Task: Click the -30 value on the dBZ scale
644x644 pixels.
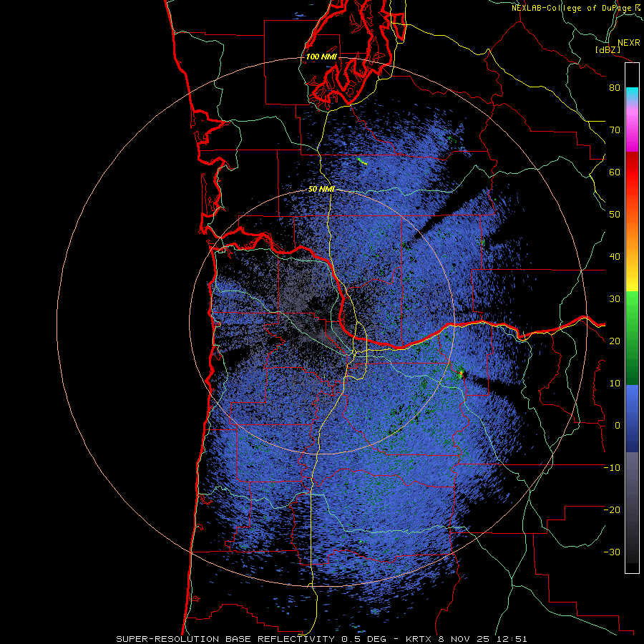Action: [x=612, y=552]
